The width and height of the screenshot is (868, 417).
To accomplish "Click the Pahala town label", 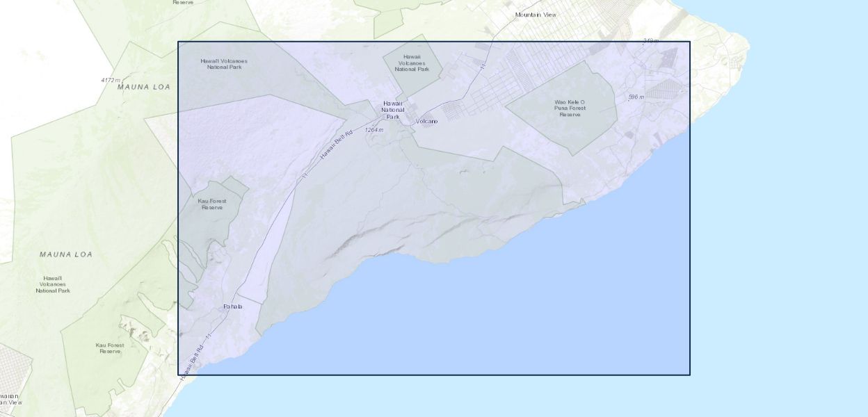I will click(x=232, y=306).
